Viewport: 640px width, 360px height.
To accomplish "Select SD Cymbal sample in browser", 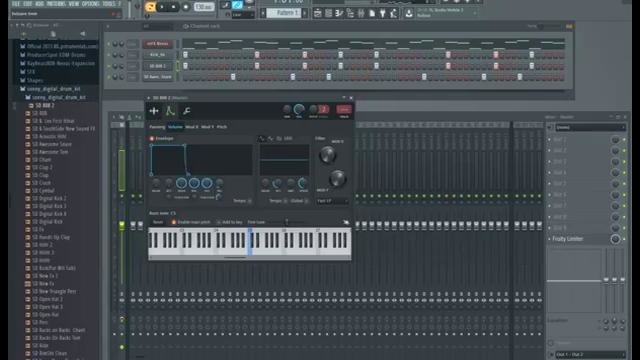I will tap(43, 191).
